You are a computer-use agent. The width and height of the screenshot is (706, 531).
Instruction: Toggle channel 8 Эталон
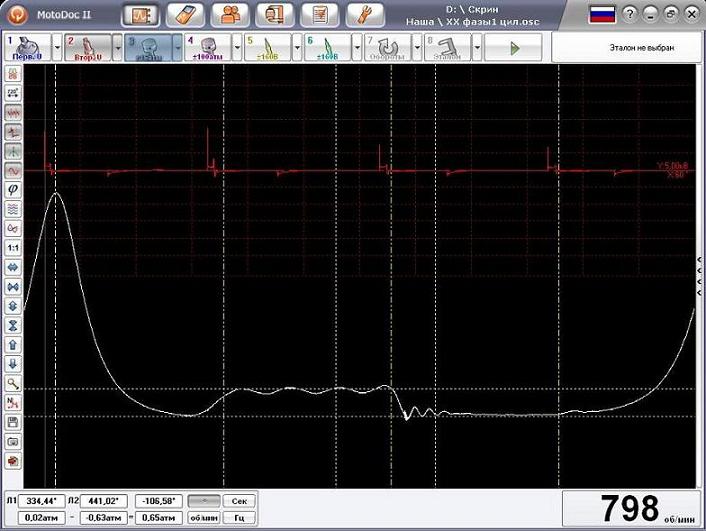point(448,47)
